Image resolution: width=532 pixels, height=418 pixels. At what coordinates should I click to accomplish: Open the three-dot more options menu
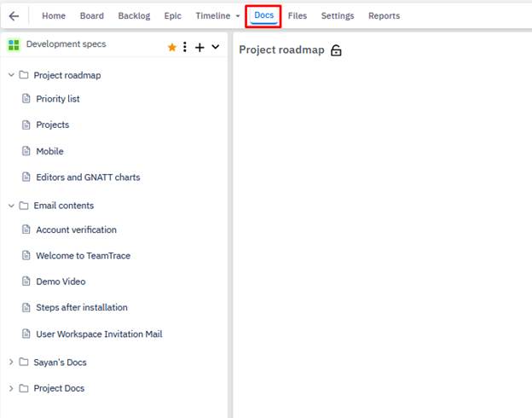pyautogui.click(x=184, y=47)
